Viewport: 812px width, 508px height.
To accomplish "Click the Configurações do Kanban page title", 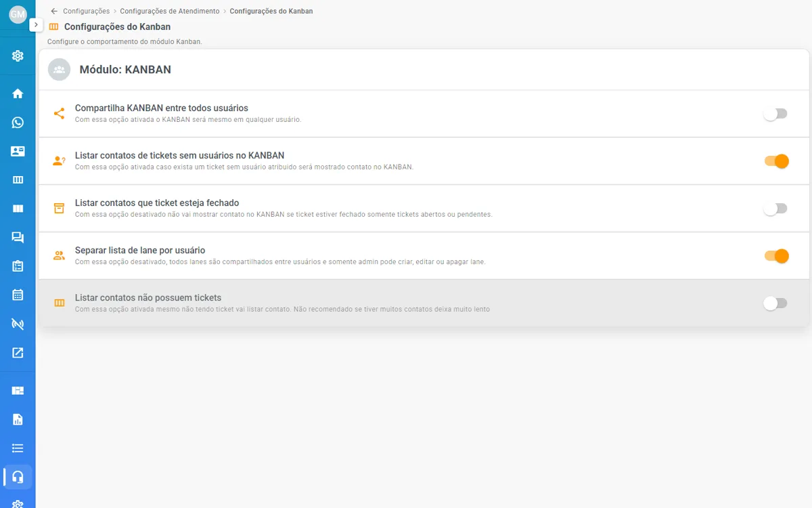I will (117, 27).
